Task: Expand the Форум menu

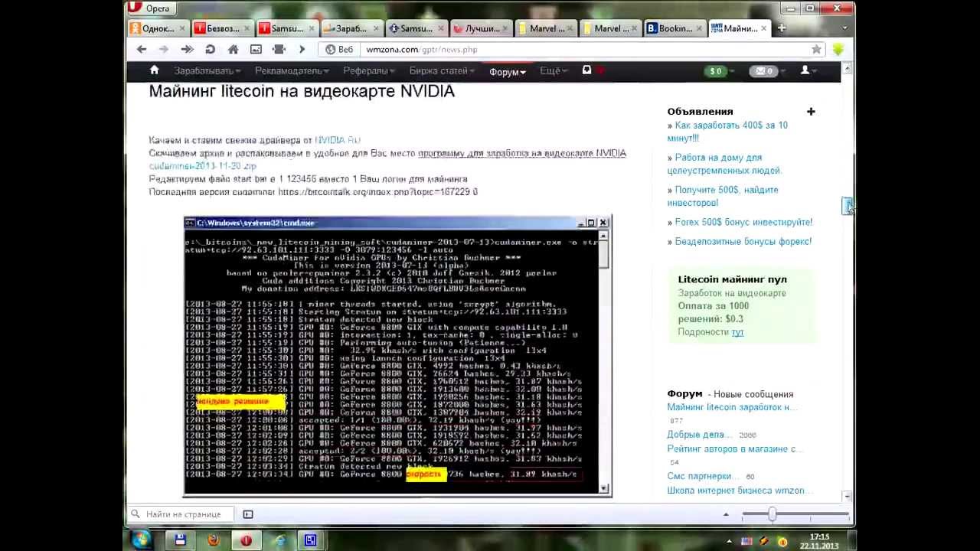Action: tap(508, 72)
